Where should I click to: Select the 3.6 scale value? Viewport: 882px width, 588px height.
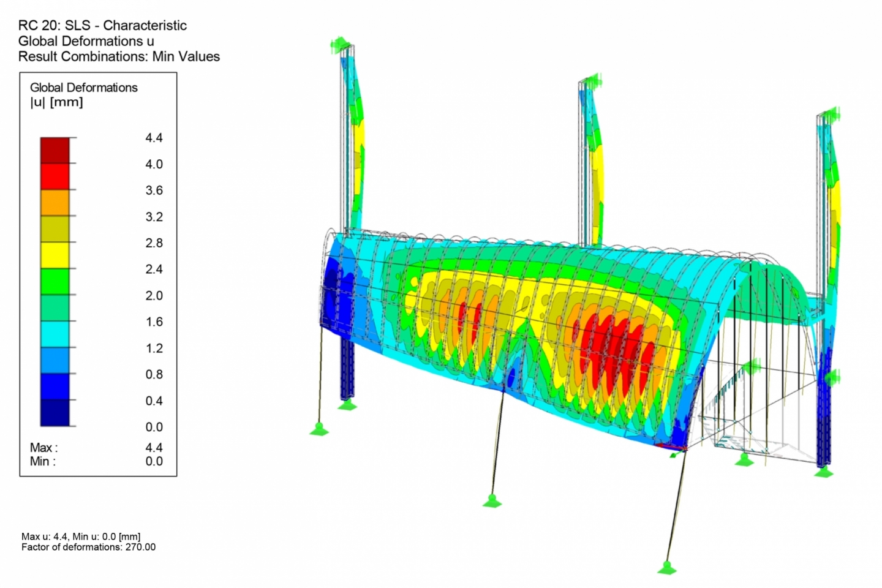(154, 190)
